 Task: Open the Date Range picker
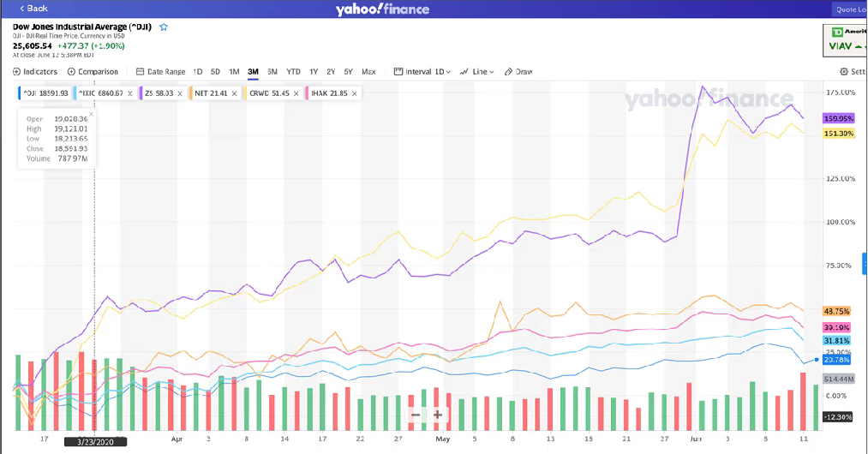coord(160,72)
